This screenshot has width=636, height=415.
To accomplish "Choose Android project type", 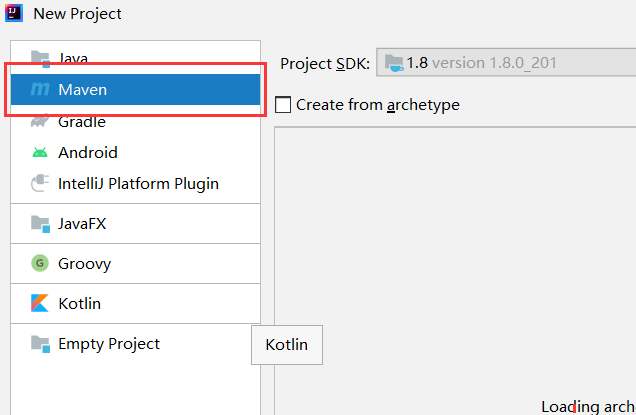I will [x=135, y=153].
